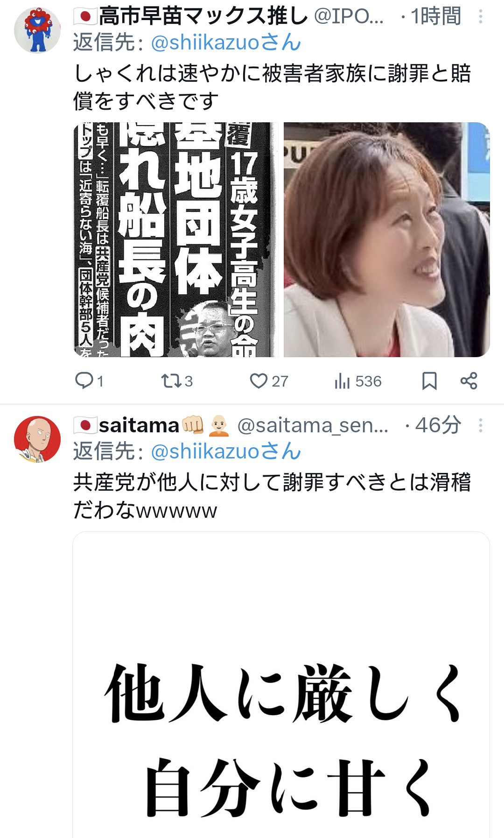The image size is (504, 838).
Task: Open the 他人に厳しく自分に甘く image
Action: click(x=281, y=684)
